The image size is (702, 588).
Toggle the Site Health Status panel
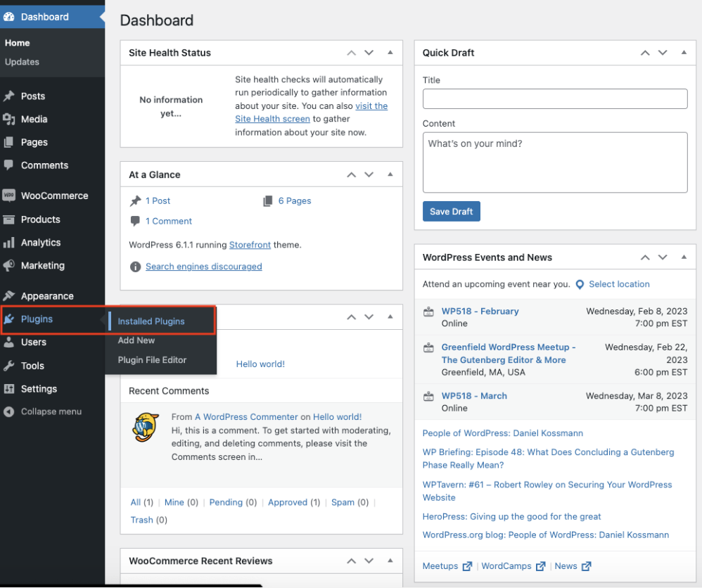tap(390, 52)
